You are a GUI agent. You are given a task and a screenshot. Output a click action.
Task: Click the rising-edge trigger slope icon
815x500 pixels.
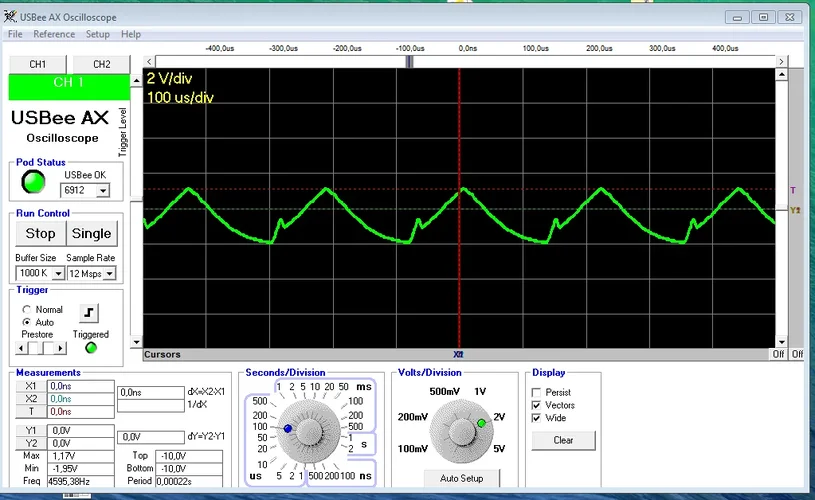[88, 313]
